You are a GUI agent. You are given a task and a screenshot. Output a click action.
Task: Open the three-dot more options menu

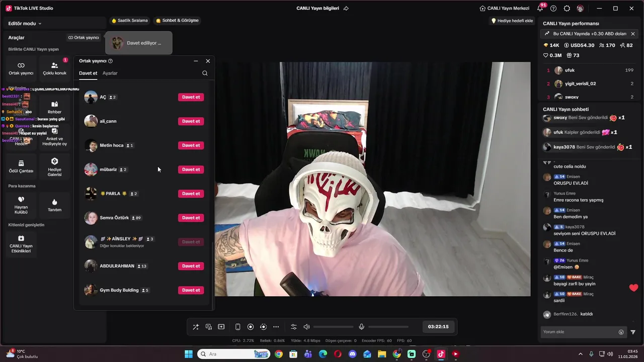pos(276,327)
